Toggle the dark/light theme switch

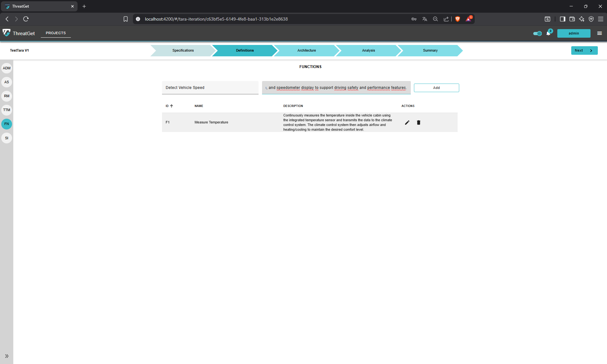[x=537, y=33]
